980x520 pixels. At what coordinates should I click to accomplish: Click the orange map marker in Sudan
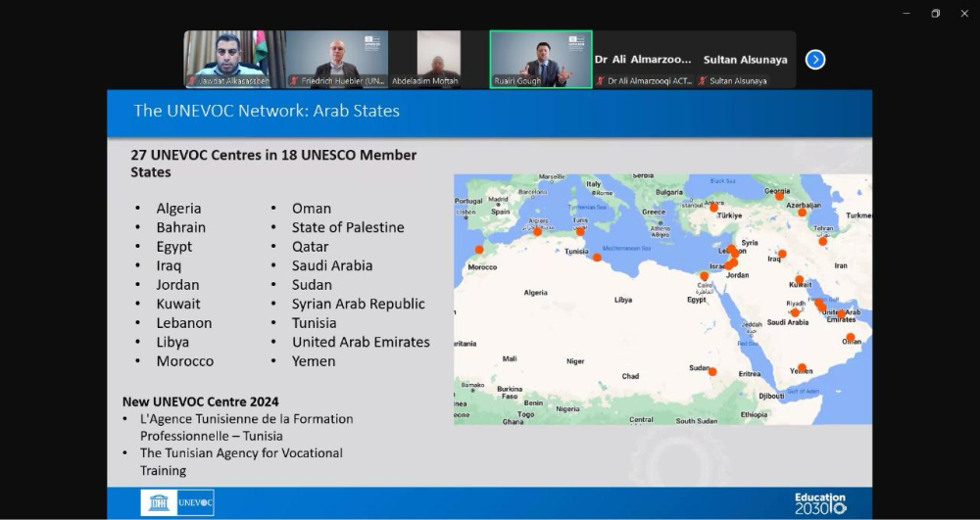click(x=712, y=371)
